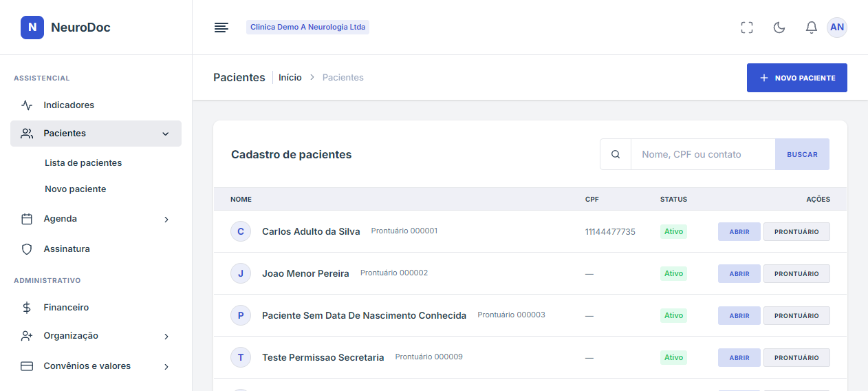Switch to dark mode moon icon
The height and width of the screenshot is (391, 868).
(779, 28)
